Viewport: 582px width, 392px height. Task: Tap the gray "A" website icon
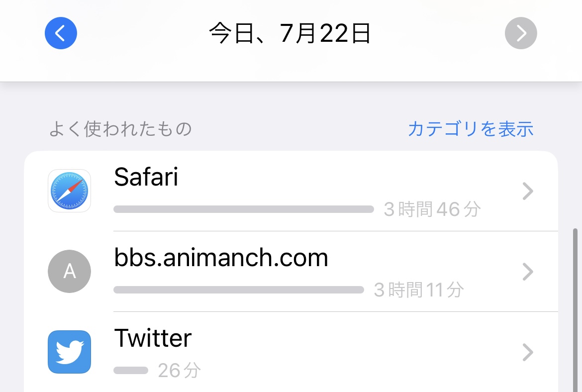click(69, 271)
